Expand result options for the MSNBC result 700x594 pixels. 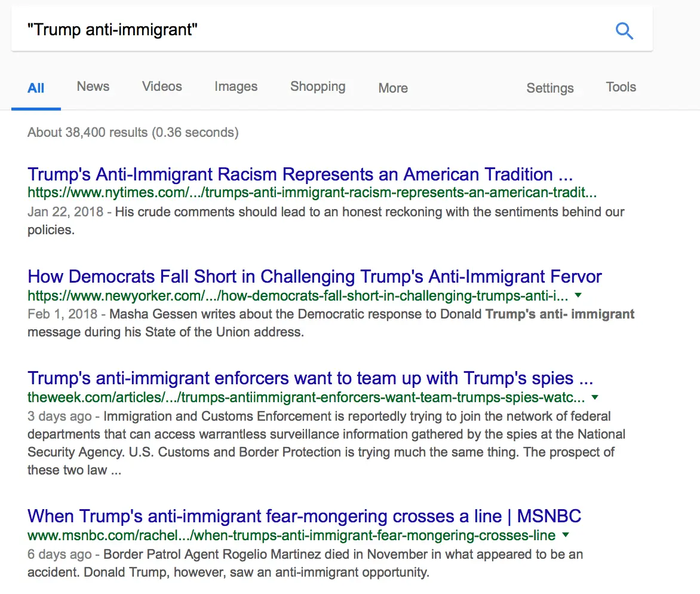565,535
